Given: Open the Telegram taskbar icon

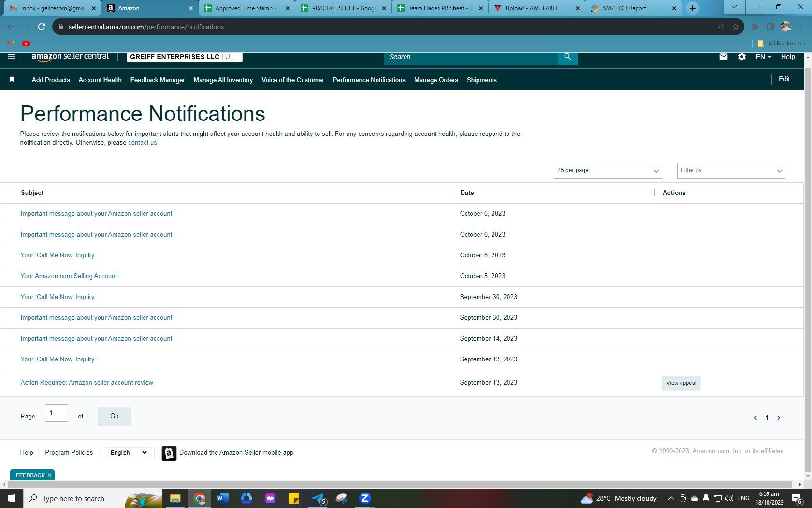Looking at the screenshot, I should click(x=319, y=498).
